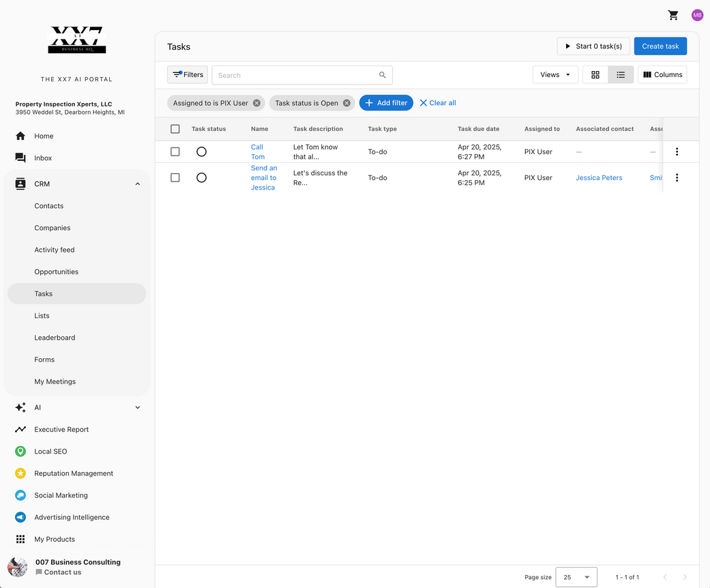Open My Meetings in the CRM menu

tap(55, 381)
